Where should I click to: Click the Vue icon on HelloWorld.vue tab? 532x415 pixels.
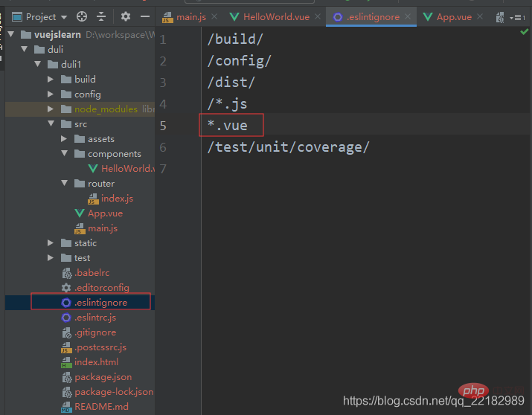coord(234,16)
